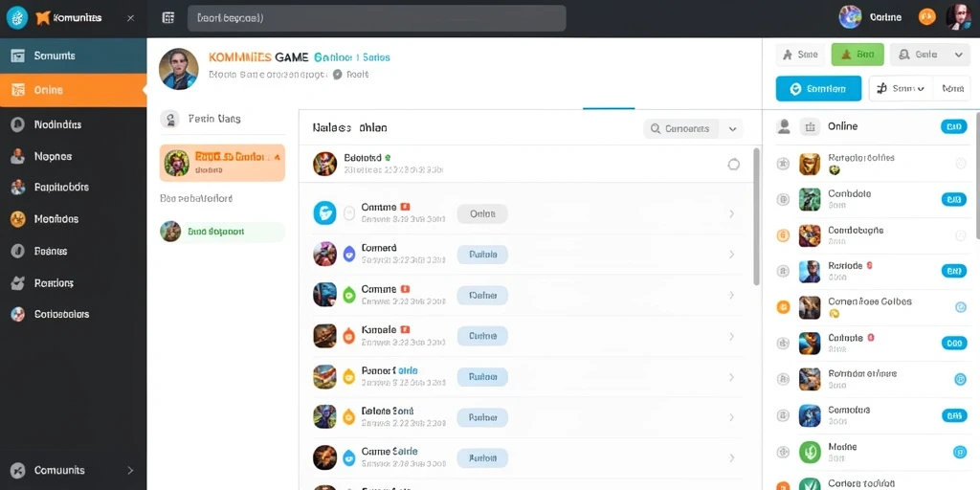Select the Online item in left sidebar
The image size is (980, 490).
point(73,90)
